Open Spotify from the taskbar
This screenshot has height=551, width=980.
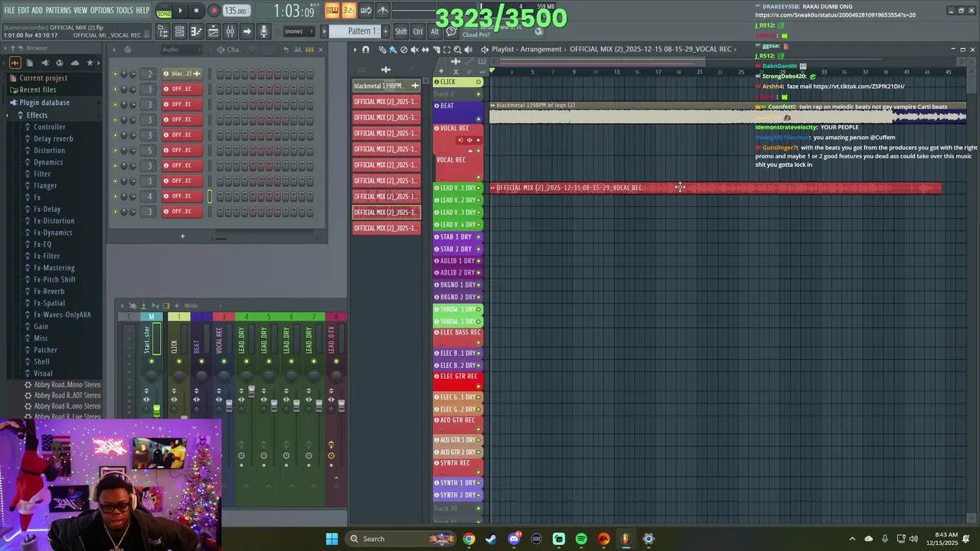pyautogui.click(x=581, y=539)
